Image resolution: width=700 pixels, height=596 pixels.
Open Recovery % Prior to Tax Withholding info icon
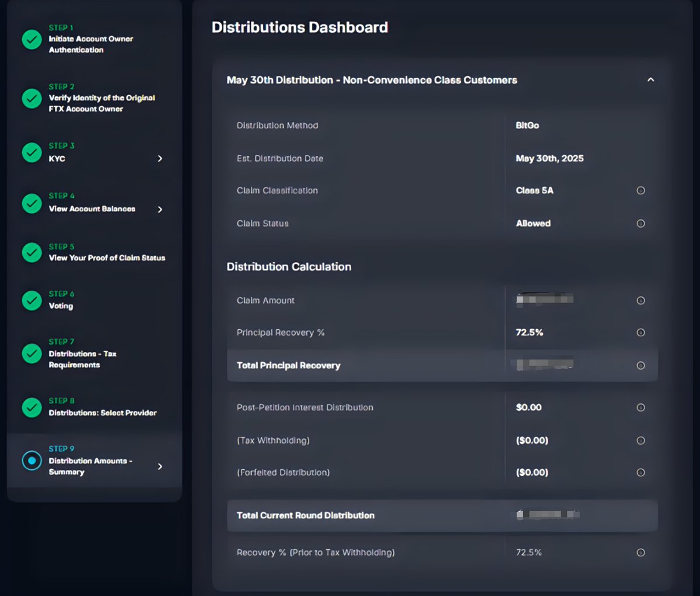point(640,553)
